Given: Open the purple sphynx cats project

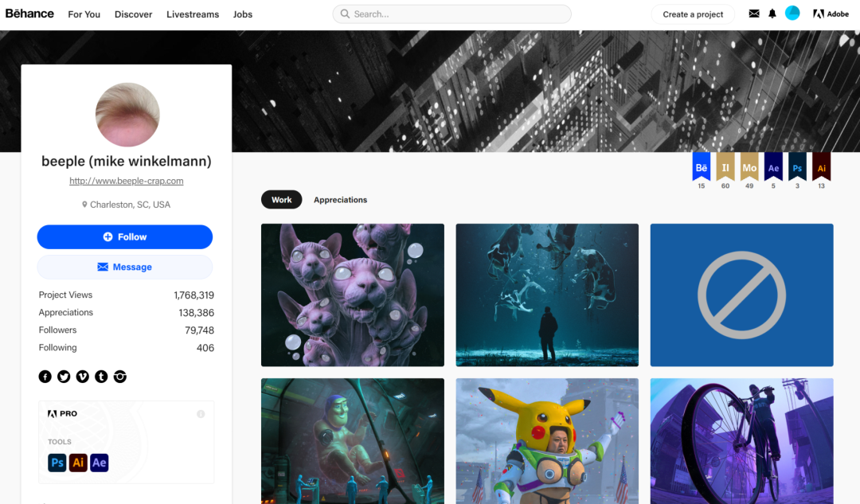Looking at the screenshot, I should pyautogui.click(x=353, y=295).
